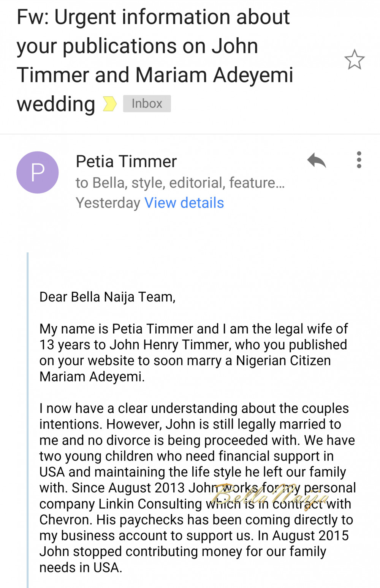Tap the Inbox label chip
Image resolution: width=380 pixels, height=588 pixels.
(147, 104)
